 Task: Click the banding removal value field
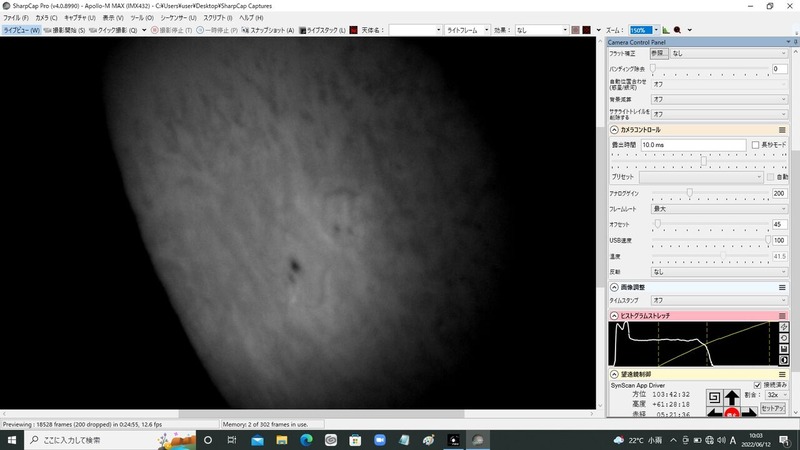(779, 69)
